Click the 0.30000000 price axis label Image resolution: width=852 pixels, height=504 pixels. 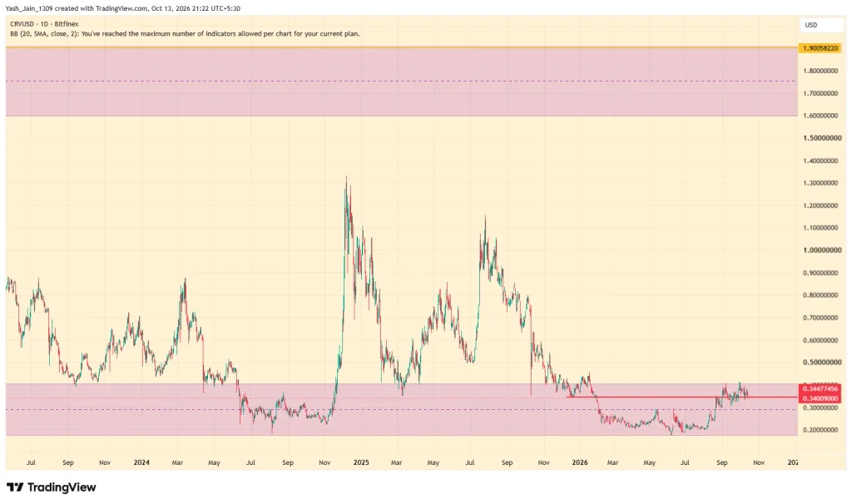820,408
